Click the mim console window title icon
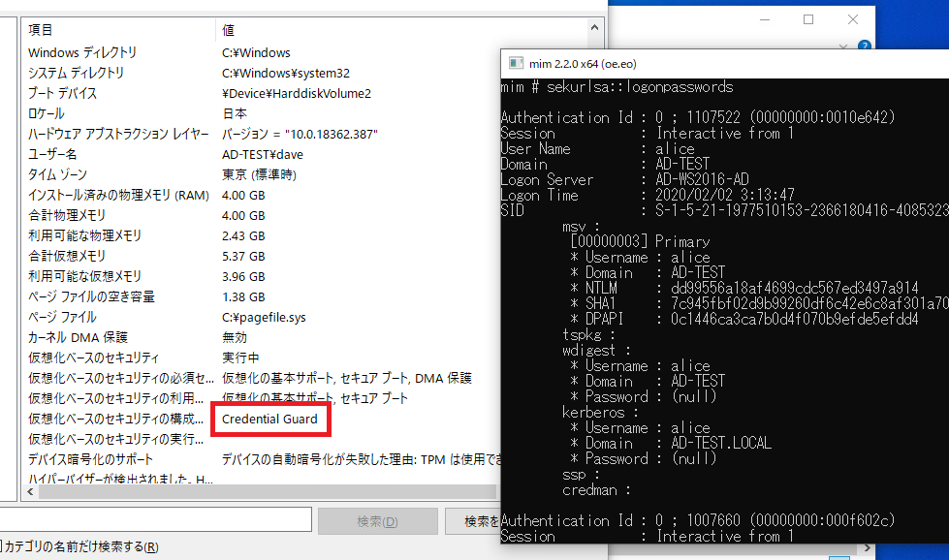949x560 pixels. click(516, 64)
